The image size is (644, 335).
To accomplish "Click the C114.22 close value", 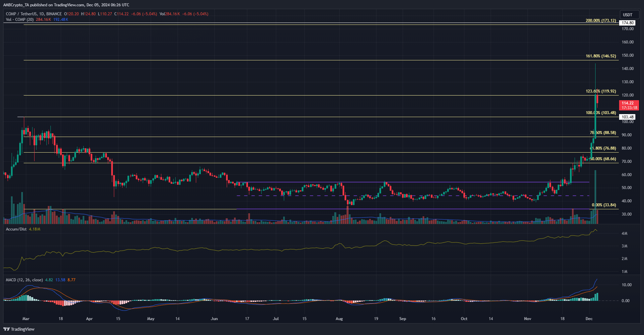I will (x=121, y=14).
